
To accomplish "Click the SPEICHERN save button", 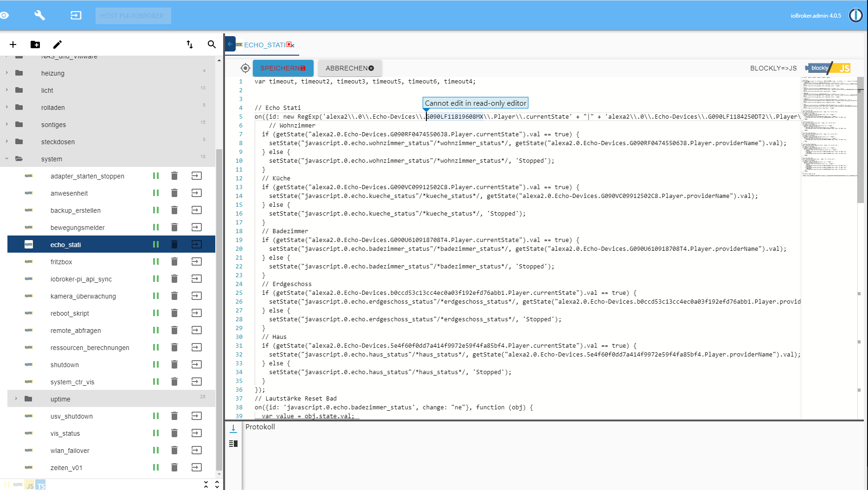I will [x=283, y=68].
